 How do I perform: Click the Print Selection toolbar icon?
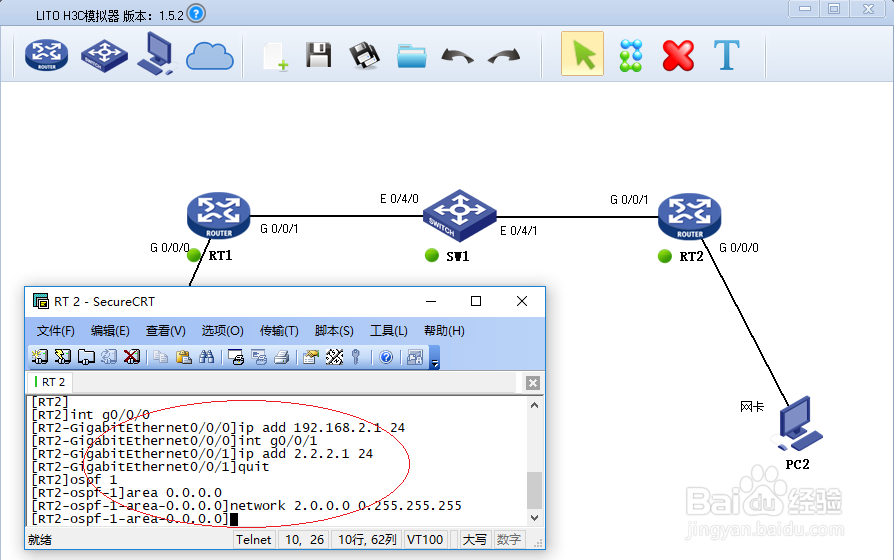[259, 357]
